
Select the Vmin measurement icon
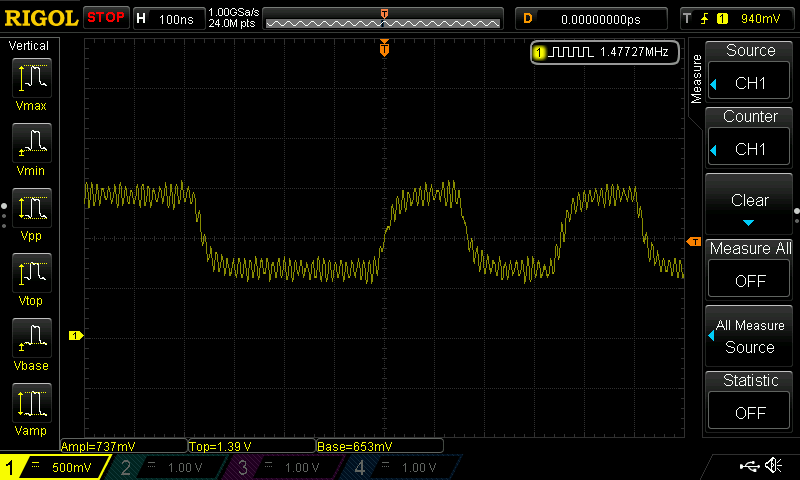point(32,143)
